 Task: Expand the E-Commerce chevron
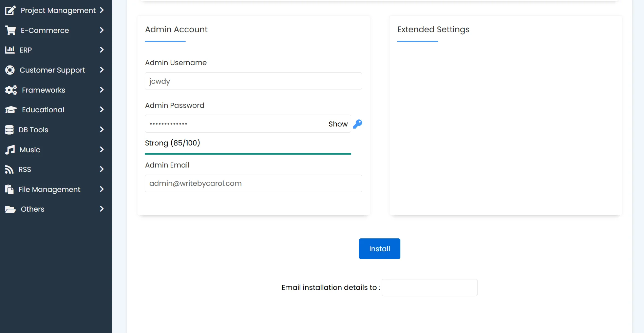[x=102, y=30]
